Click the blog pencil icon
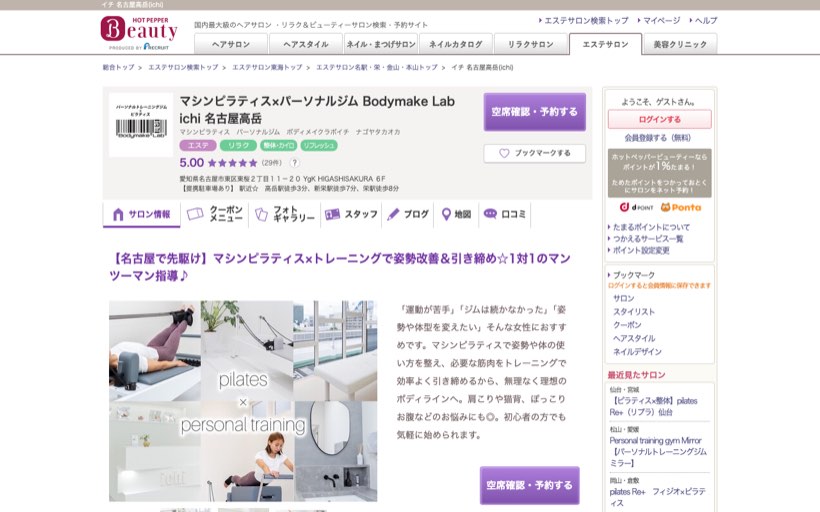The image size is (820, 512). pyautogui.click(x=393, y=214)
